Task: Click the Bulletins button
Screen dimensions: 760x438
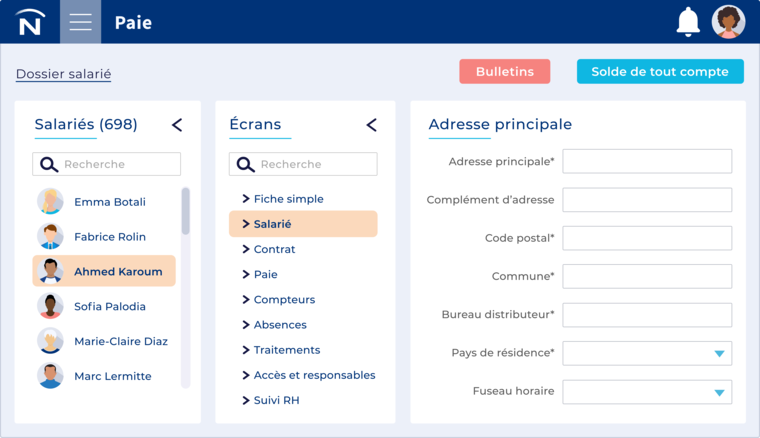Action: tap(505, 72)
